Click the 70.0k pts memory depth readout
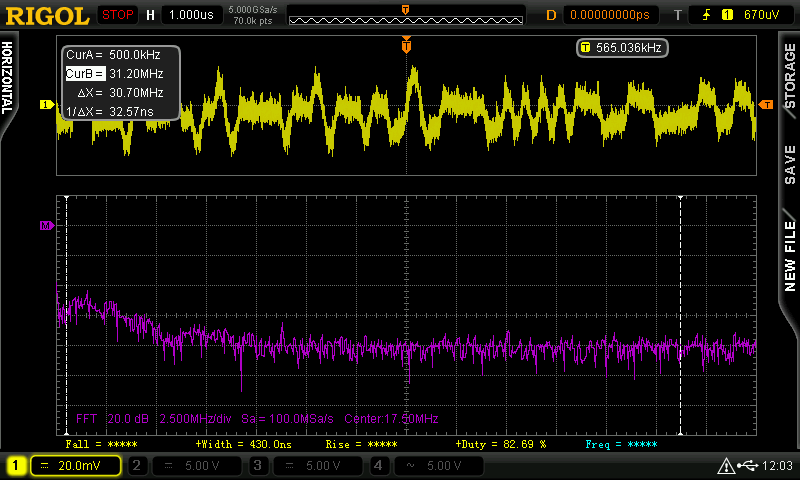The image size is (800, 480). point(253,21)
